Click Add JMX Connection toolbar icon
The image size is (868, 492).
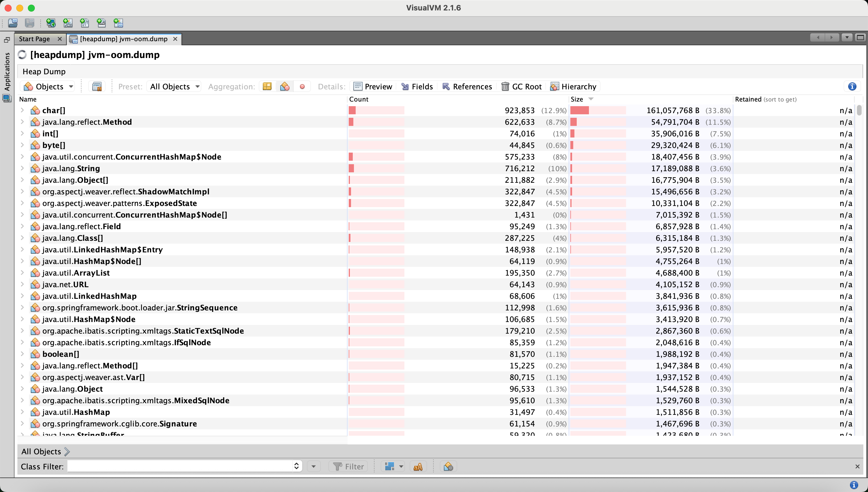[68, 23]
